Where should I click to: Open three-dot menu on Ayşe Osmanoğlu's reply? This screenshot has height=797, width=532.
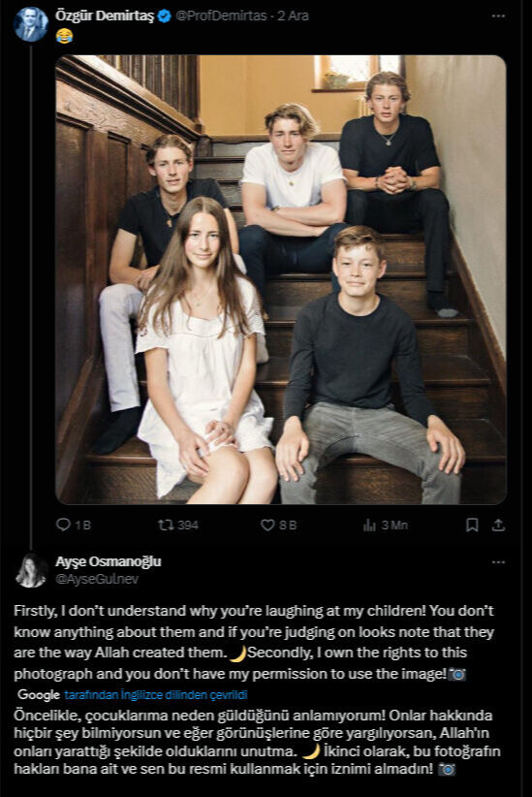point(498,561)
